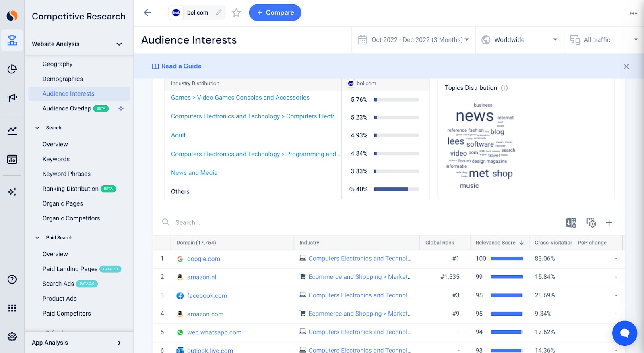
Task: Open the three-dot more options menu
Action: pos(633,13)
